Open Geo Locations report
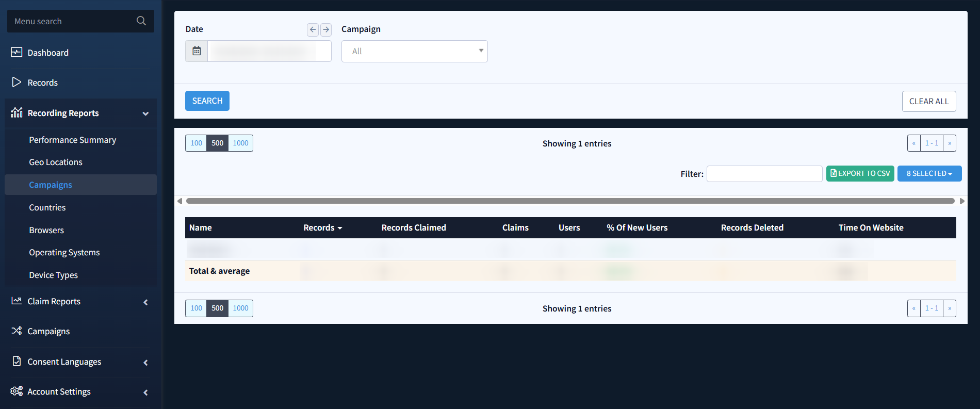This screenshot has width=980, height=409. tap(56, 162)
